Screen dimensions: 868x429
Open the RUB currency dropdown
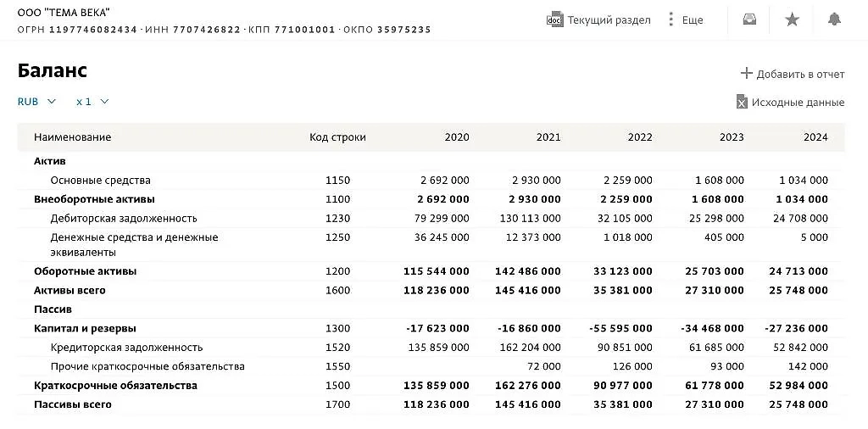point(36,102)
